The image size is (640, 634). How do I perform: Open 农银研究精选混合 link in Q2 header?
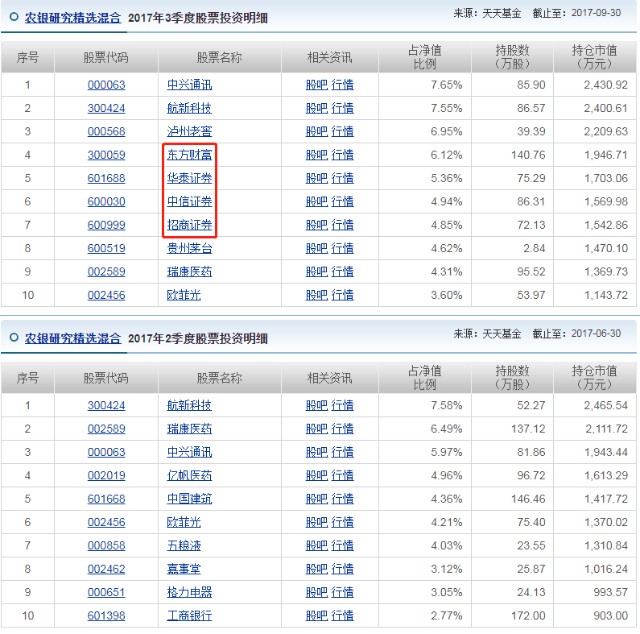tap(73, 338)
